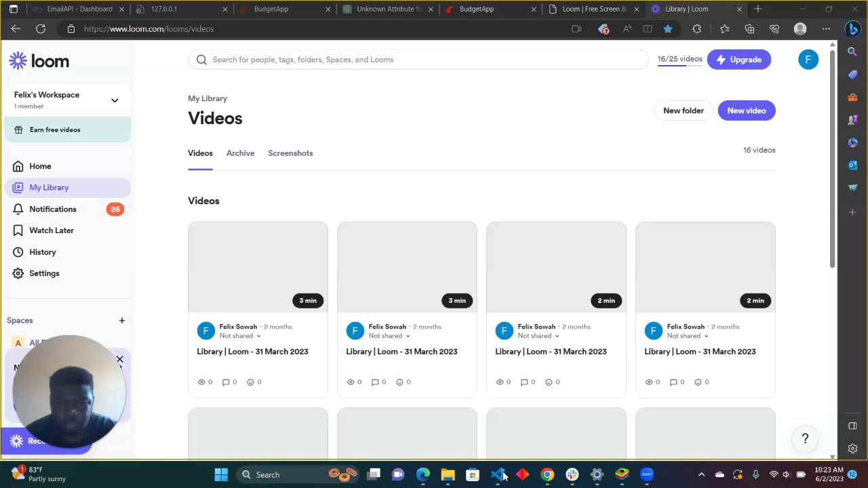
Task: Show hidden system tray icons
Action: pos(701,474)
